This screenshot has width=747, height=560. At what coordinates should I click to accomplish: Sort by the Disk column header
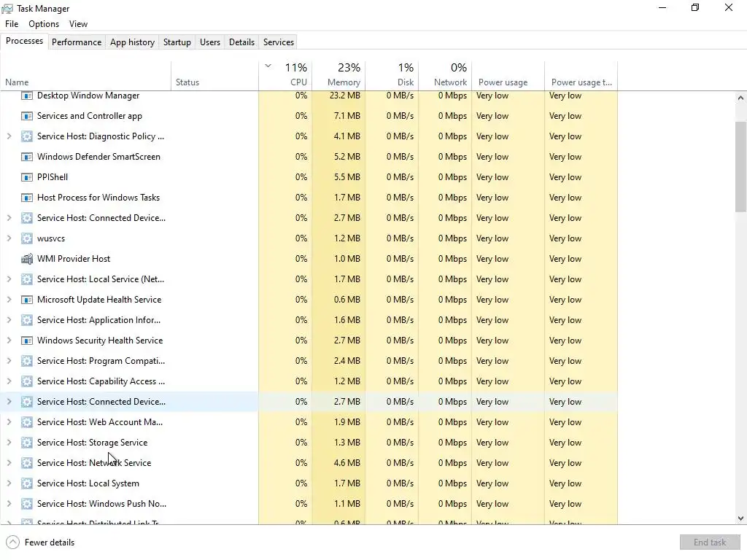point(392,76)
